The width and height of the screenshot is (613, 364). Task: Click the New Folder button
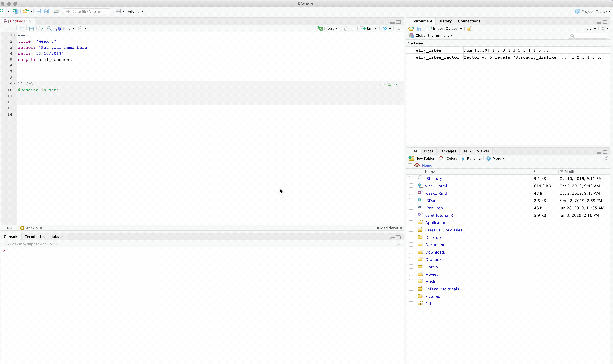(x=422, y=158)
